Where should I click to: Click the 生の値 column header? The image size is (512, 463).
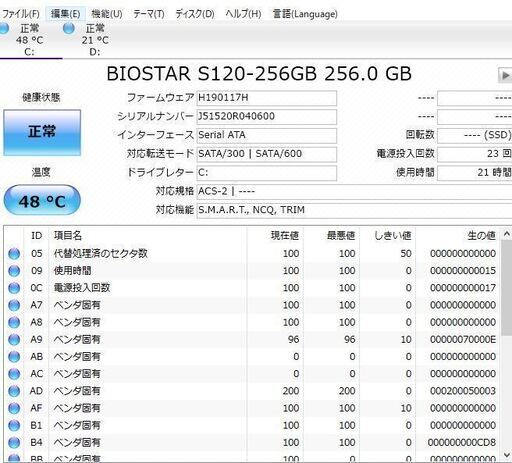tap(457, 236)
